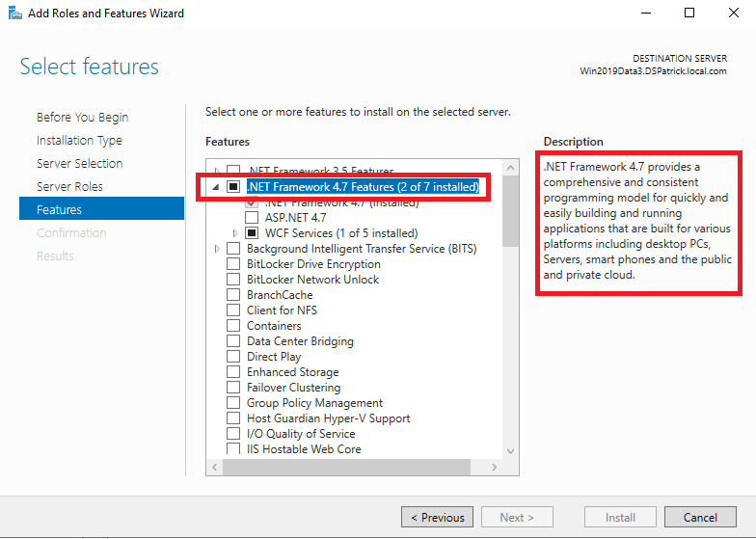The image size is (756, 539).
Task: Select the ASP.NET 4.7 feature label
Action: 295,218
